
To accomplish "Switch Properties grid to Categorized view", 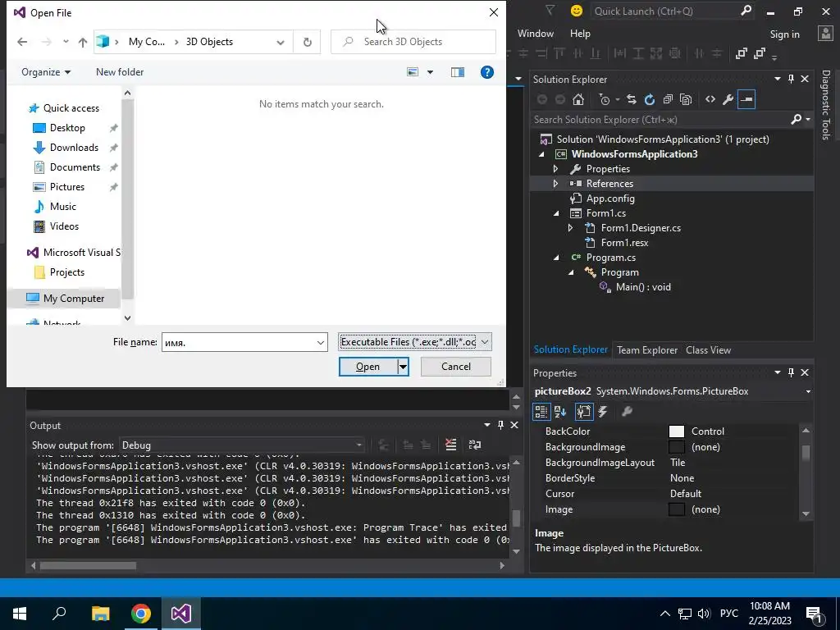I will pyautogui.click(x=541, y=412).
